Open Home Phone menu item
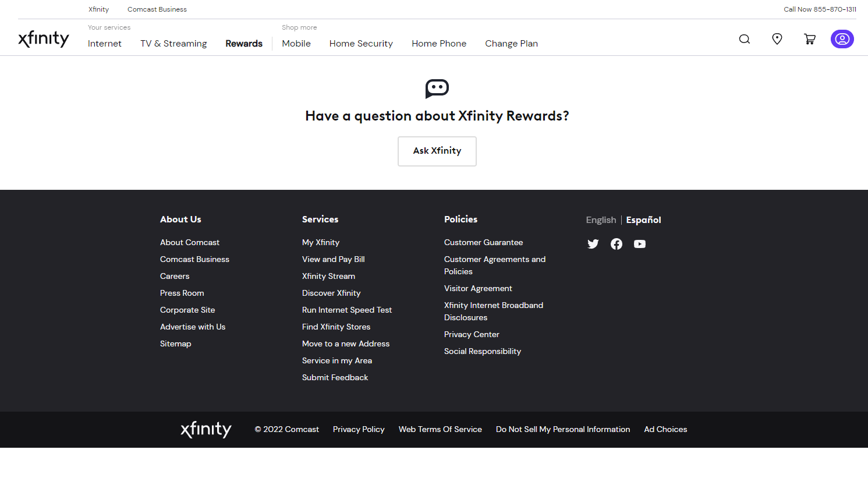This screenshot has width=868, height=492. 439,44
